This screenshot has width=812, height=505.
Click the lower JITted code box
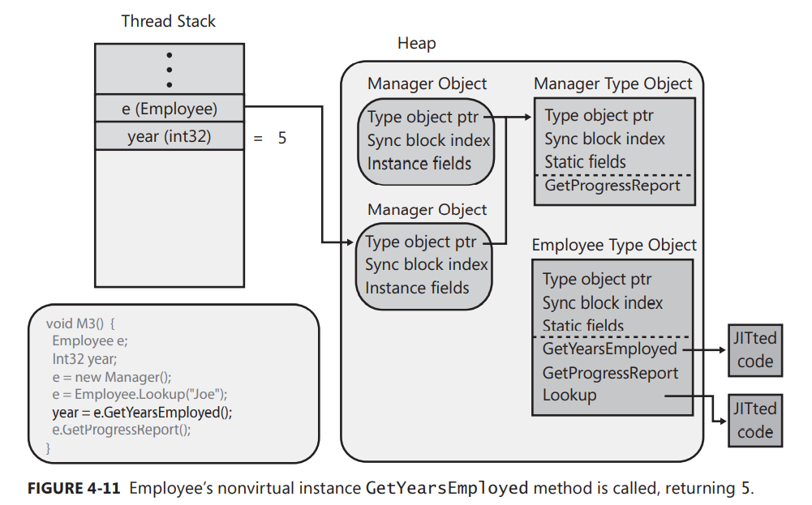click(755, 420)
